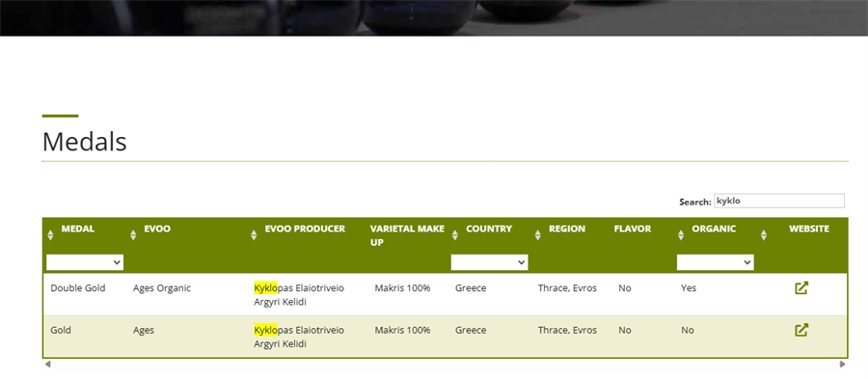Sort by EVOO column sort arrows
868x379 pixels.
point(133,235)
